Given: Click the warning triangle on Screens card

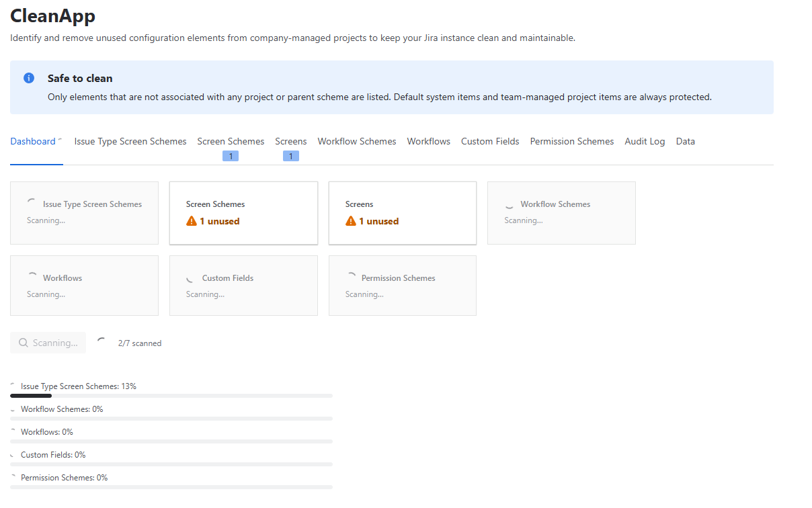Looking at the screenshot, I should 350,220.
